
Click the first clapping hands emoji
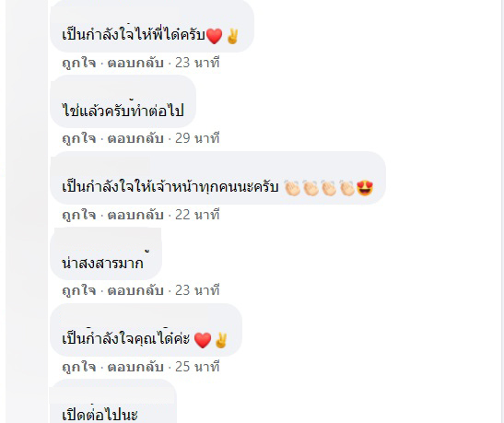(x=292, y=188)
